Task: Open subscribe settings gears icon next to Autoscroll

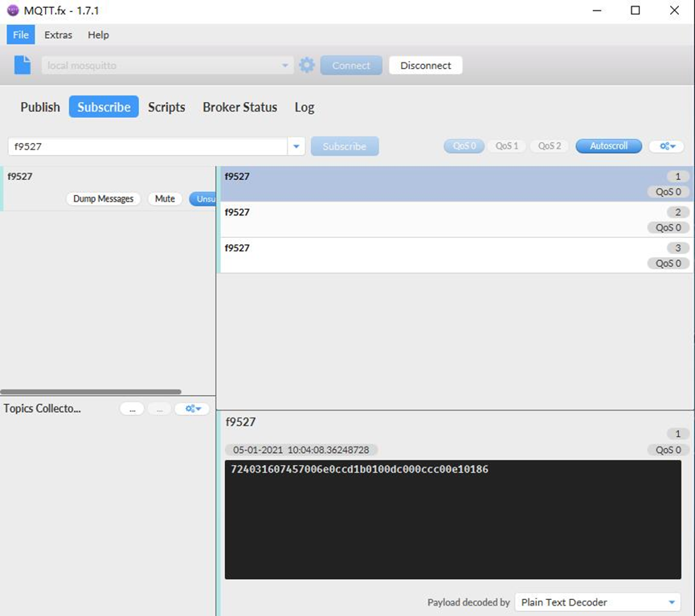Action: click(667, 146)
